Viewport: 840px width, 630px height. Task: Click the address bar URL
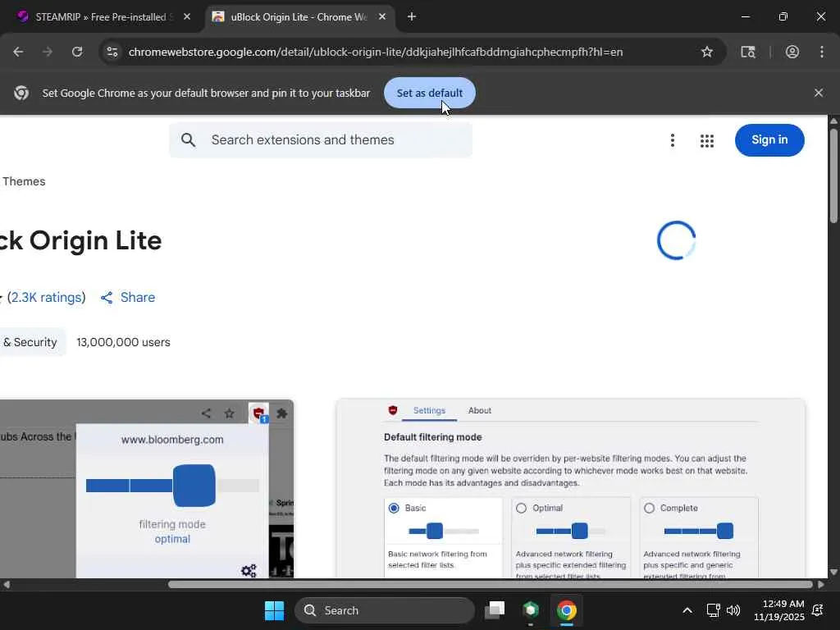tap(376, 52)
